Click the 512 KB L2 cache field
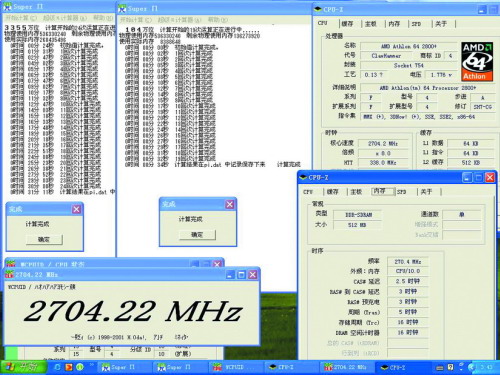 point(471,163)
